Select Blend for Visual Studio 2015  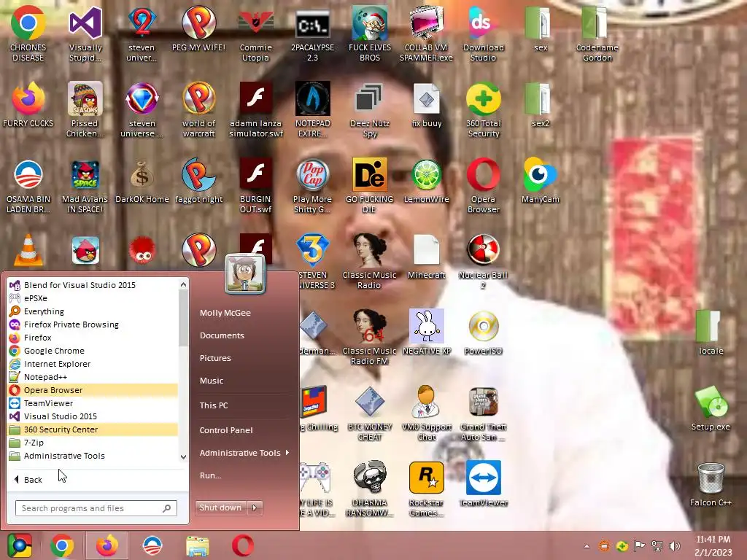coord(93,285)
